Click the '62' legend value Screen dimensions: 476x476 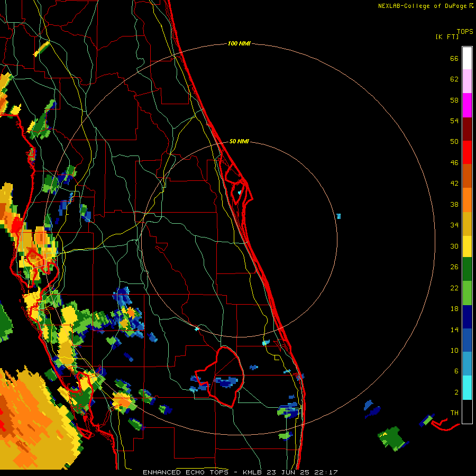454,79
